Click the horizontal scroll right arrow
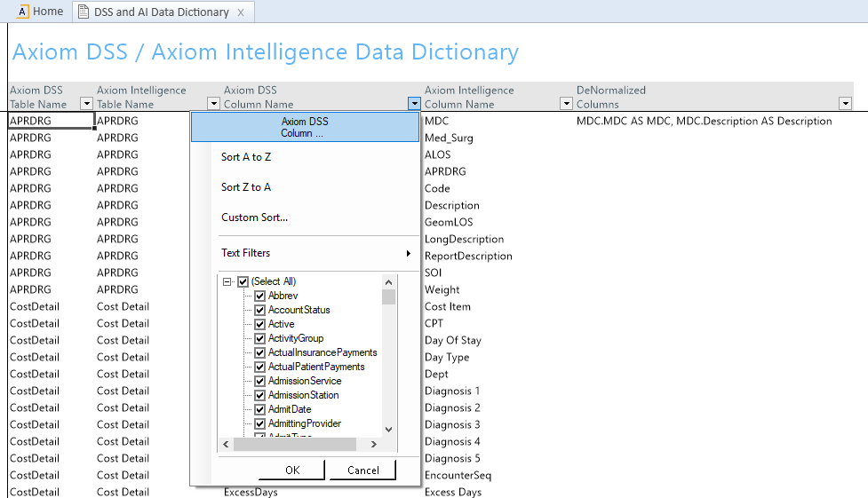Screen dimensions: 868x498 (374, 445)
